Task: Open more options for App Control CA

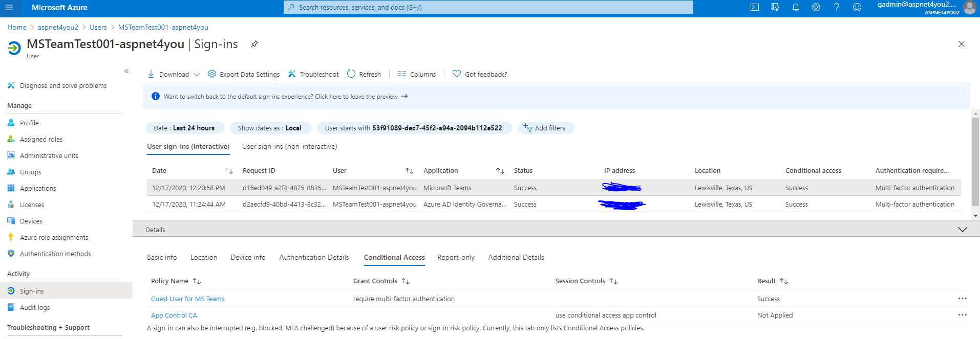Action: click(963, 315)
